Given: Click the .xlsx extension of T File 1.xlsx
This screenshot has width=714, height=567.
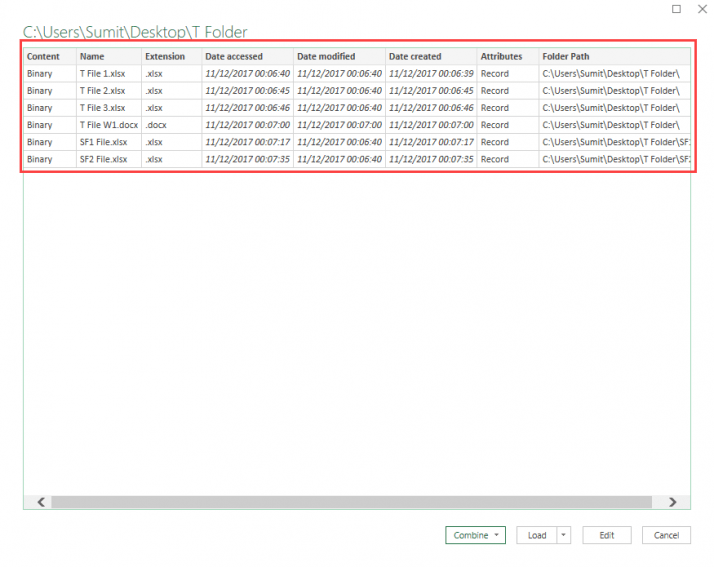Looking at the screenshot, I should [x=171, y=74].
